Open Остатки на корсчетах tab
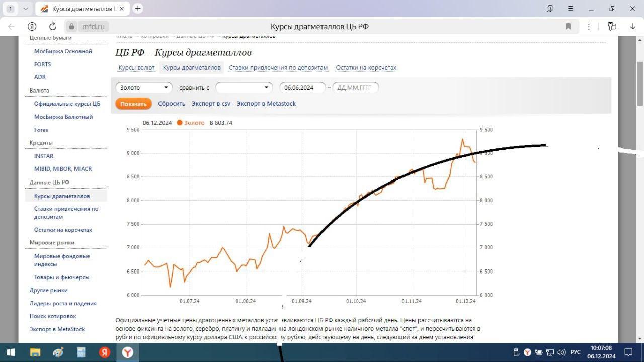This screenshot has height=362, width=644. click(366, 68)
